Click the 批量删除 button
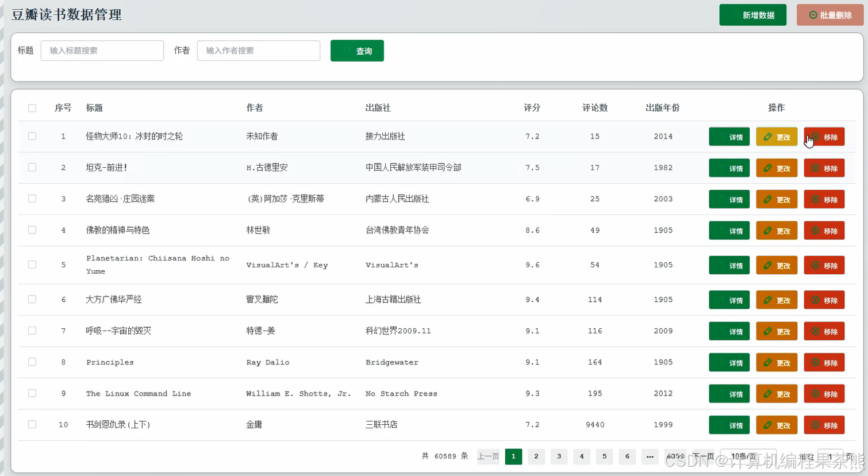Viewport: 868px width, 476px height. pos(830,15)
